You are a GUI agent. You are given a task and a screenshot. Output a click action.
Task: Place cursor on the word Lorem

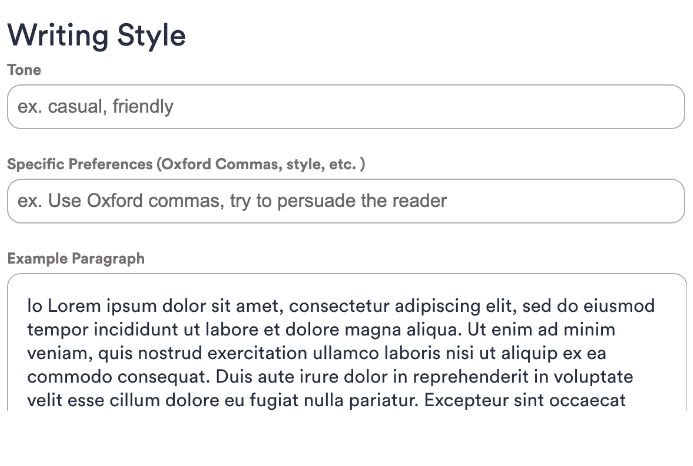point(74,305)
